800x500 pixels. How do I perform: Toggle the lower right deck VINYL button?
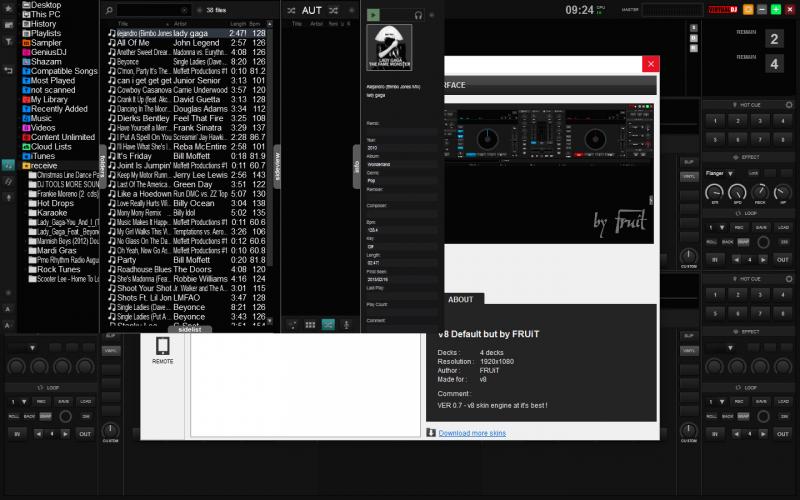pyautogui.click(x=689, y=351)
